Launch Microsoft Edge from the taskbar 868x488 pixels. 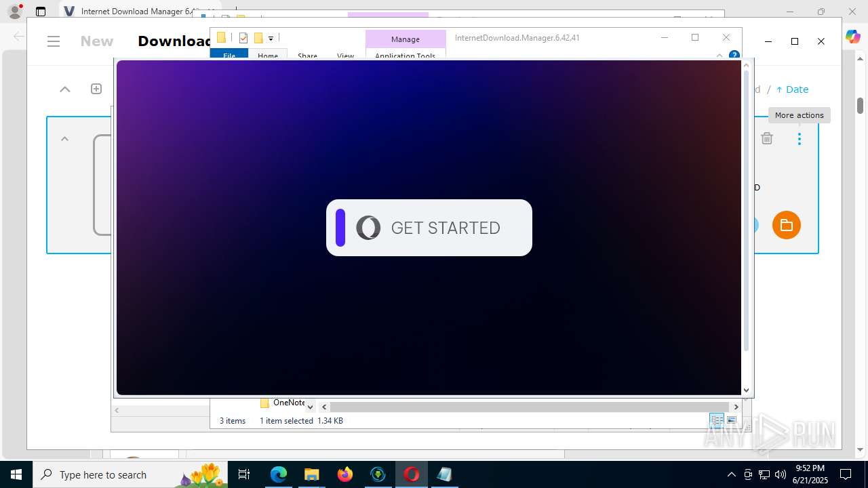[279, 474]
